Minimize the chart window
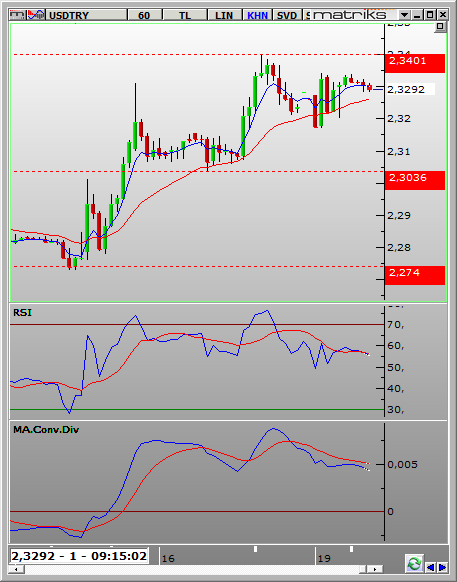This screenshot has height=582, width=457. tap(418, 15)
